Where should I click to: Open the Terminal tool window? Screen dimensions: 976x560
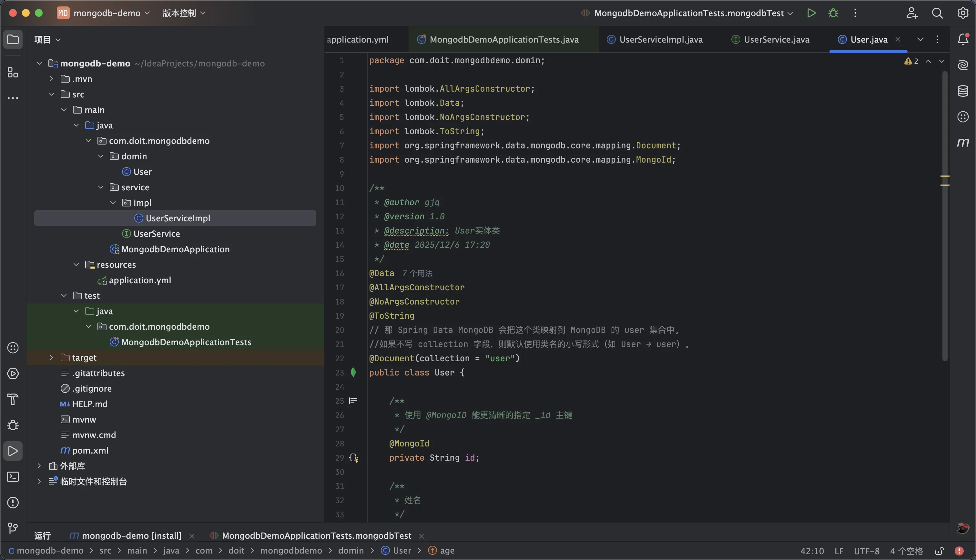point(13,477)
